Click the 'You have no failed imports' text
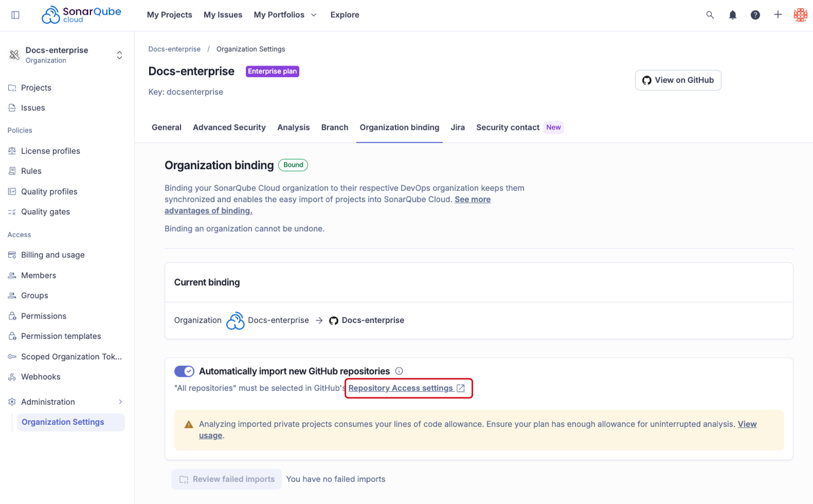This screenshot has height=504, width=813. click(x=335, y=479)
